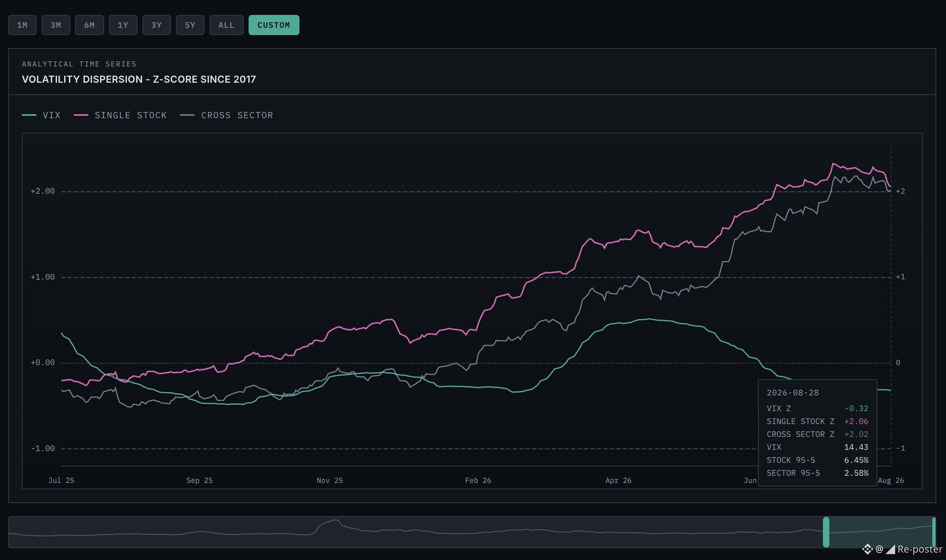Image resolution: width=946 pixels, height=560 pixels.
Task: Click the +2.00 left axis label
Action: coord(43,191)
